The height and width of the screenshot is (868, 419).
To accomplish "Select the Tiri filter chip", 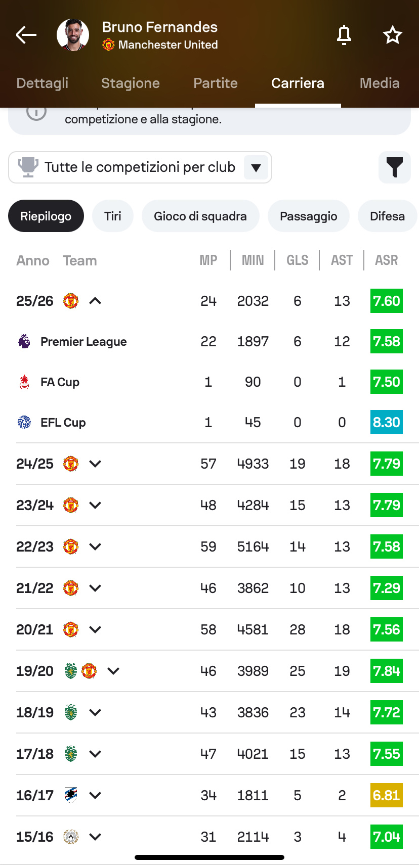I will pyautogui.click(x=112, y=216).
